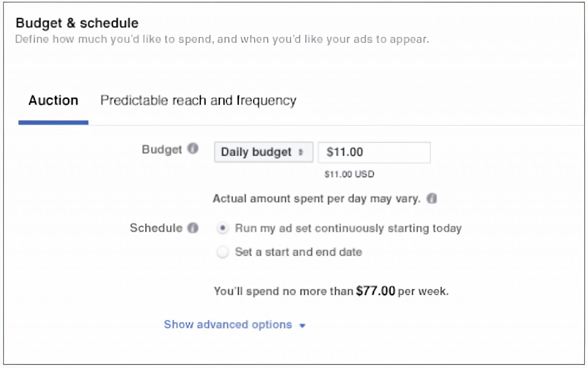588x368 pixels.
Task: Change the budget type via its dropdown
Action: [263, 152]
